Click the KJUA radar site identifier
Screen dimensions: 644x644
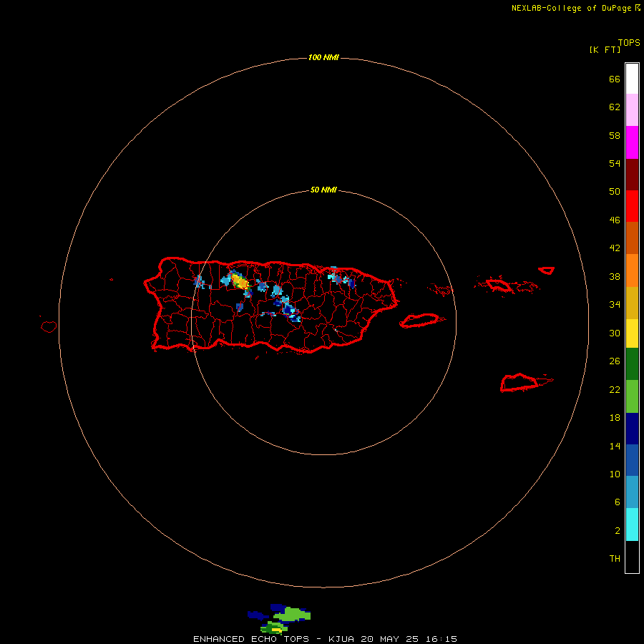(341, 639)
